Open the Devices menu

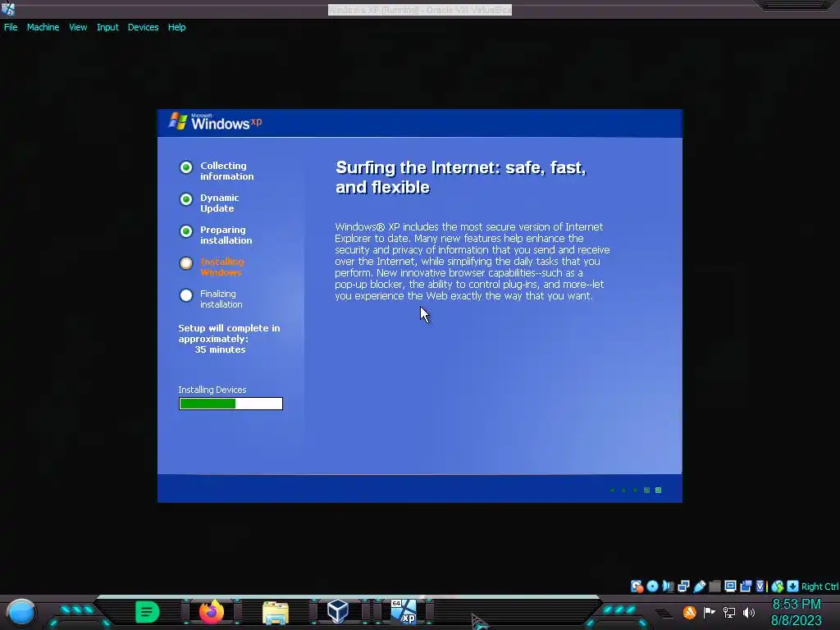pyautogui.click(x=143, y=27)
